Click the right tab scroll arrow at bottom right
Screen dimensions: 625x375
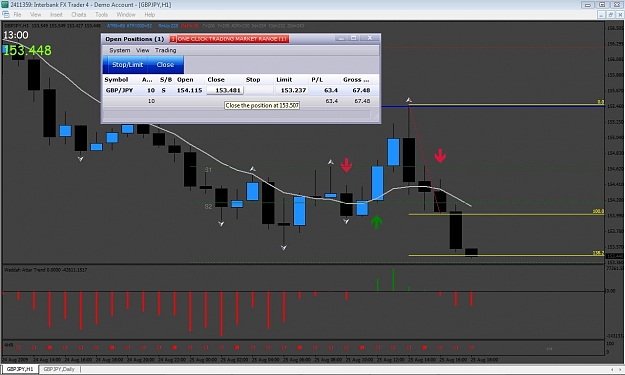[620, 369]
